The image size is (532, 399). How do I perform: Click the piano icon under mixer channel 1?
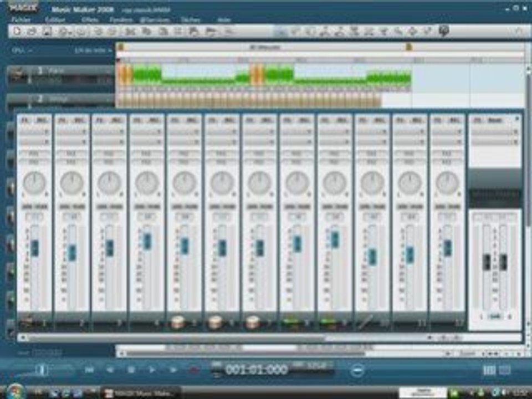27,321
